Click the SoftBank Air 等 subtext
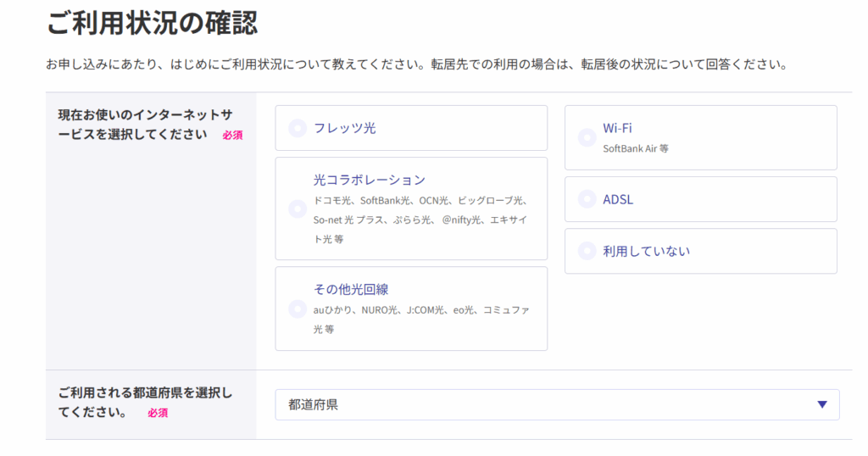 (636, 148)
